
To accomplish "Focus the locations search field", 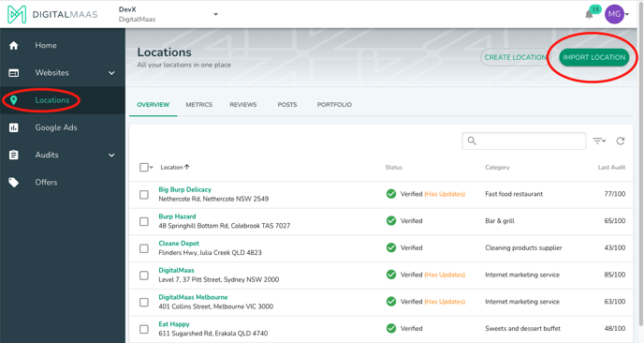I will pyautogui.click(x=523, y=142).
